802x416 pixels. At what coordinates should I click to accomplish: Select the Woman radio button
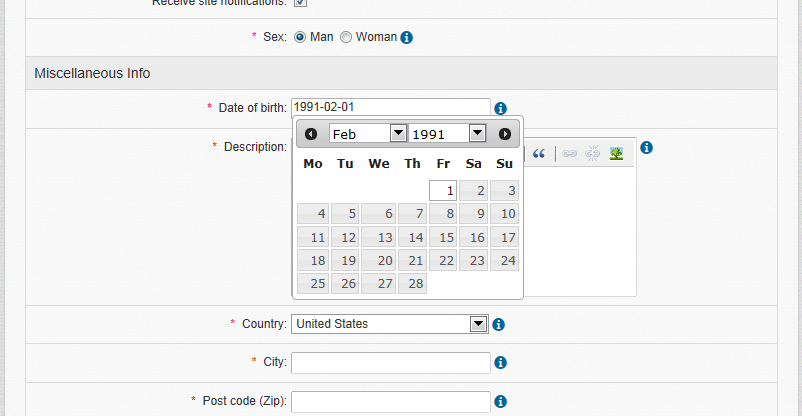pyautogui.click(x=346, y=37)
